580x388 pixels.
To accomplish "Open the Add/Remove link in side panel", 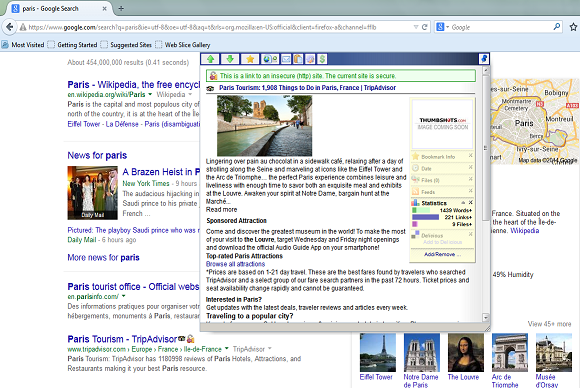I will (442, 254).
